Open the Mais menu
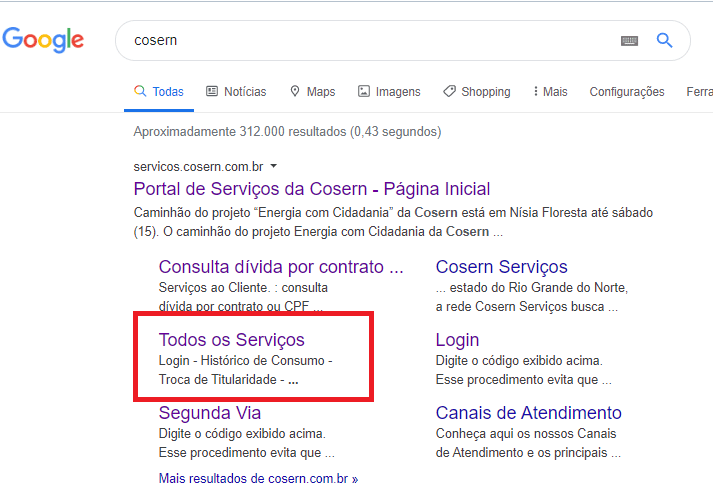Image resolution: width=713 pixels, height=488 pixels. [x=550, y=91]
